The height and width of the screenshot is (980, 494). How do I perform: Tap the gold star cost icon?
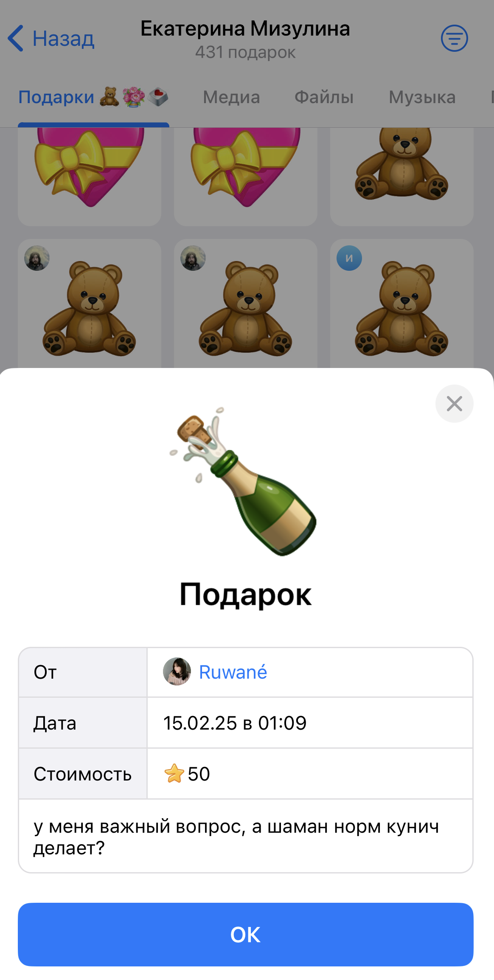(174, 773)
